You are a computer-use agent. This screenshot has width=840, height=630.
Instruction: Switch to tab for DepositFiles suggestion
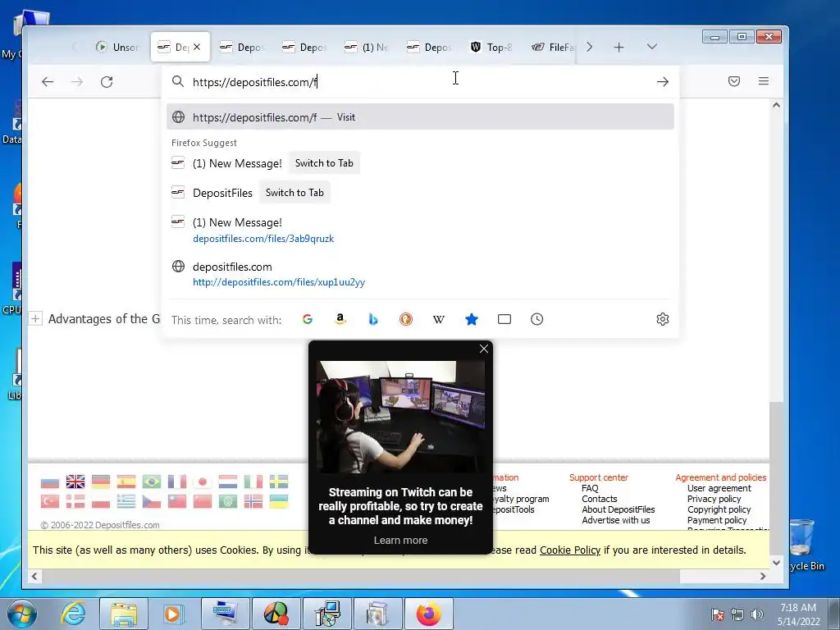coord(294,192)
